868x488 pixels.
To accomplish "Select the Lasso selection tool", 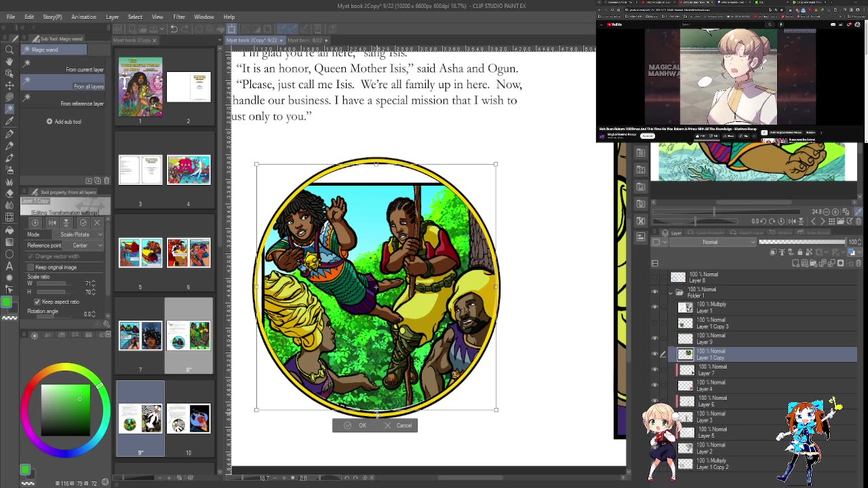I will (x=9, y=98).
